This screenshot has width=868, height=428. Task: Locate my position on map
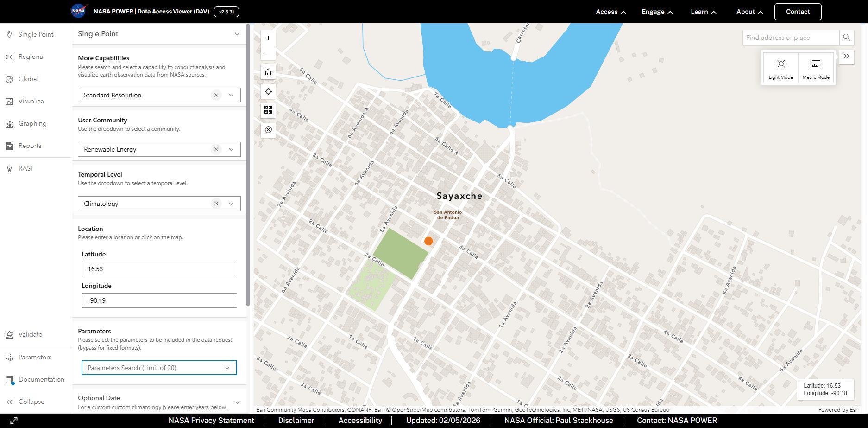[268, 91]
